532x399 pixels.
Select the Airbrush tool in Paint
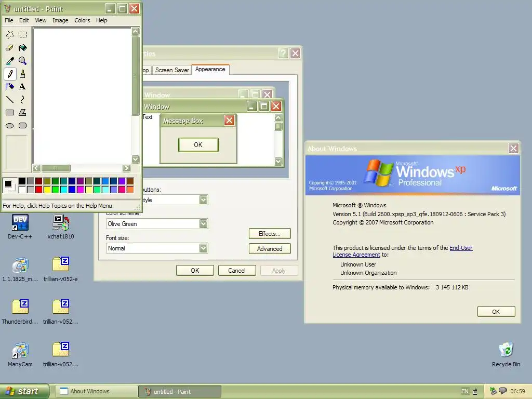10,87
